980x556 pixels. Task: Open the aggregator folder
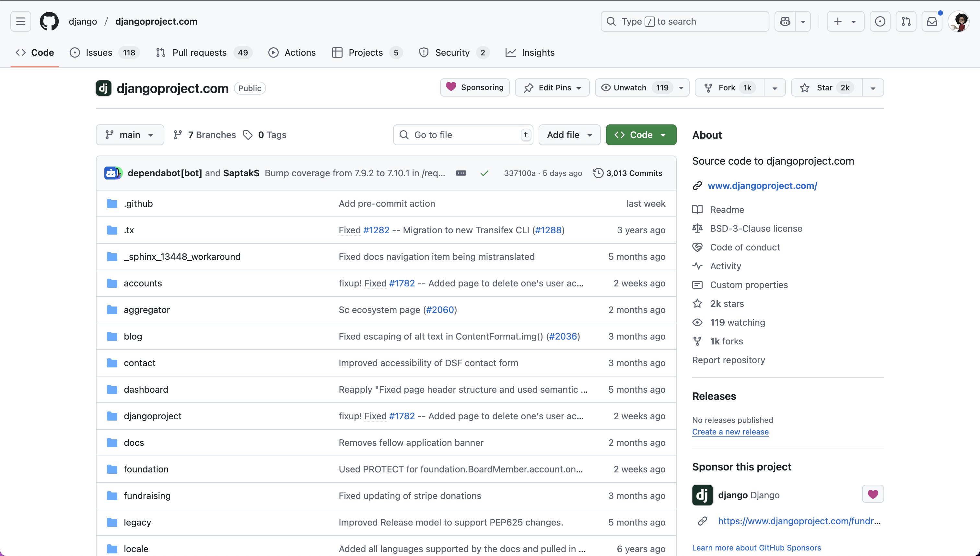(147, 310)
